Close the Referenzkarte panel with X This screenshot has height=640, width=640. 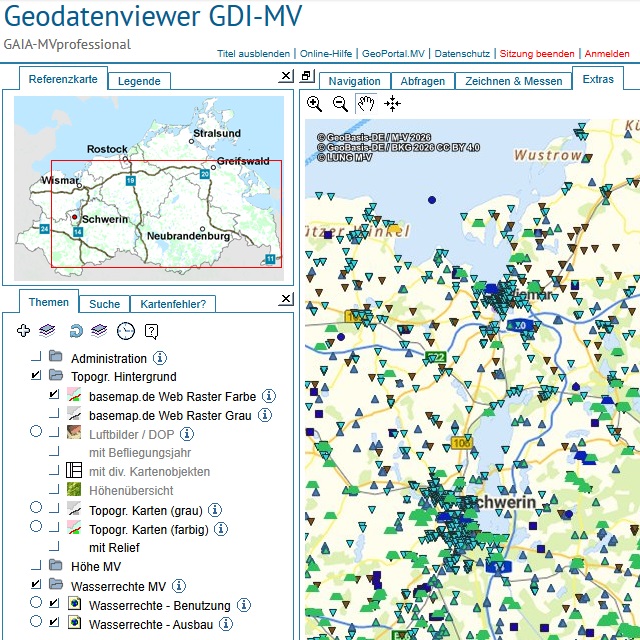point(286,76)
